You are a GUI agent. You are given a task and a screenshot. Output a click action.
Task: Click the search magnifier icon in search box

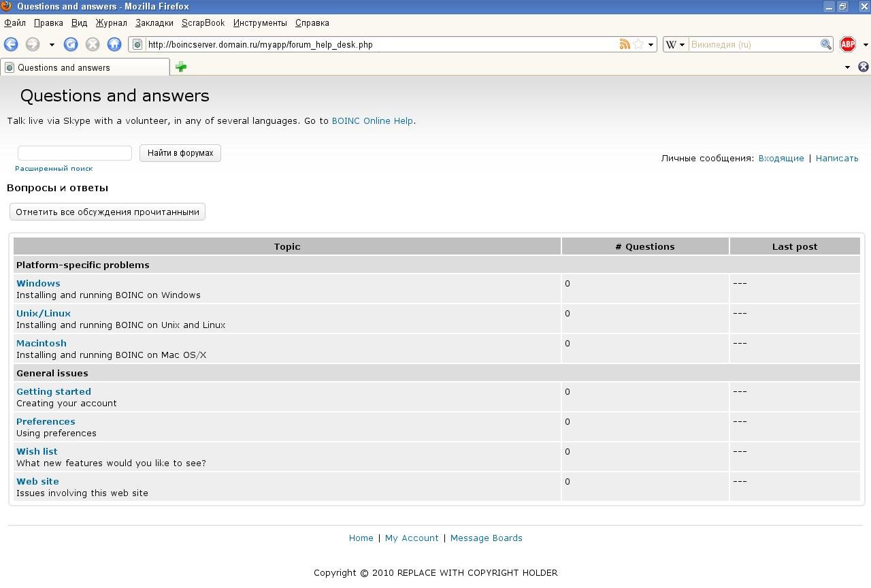click(825, 44)
